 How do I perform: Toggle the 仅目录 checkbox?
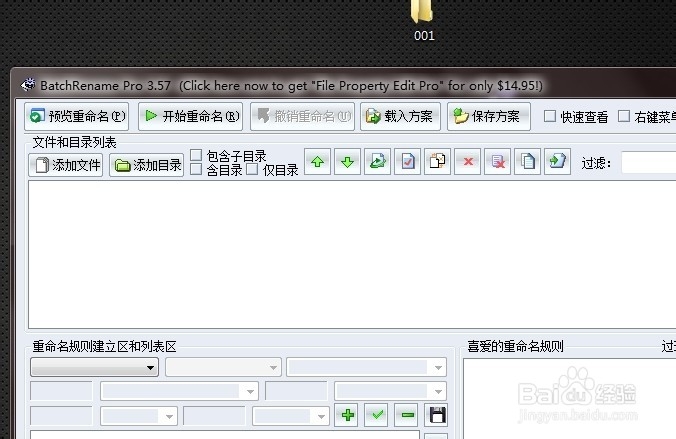(252, 169)
